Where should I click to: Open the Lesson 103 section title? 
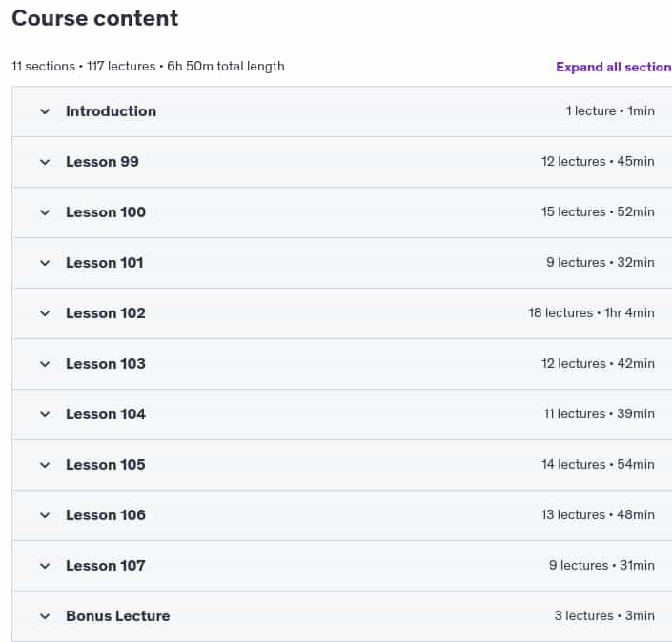point(106,364)
